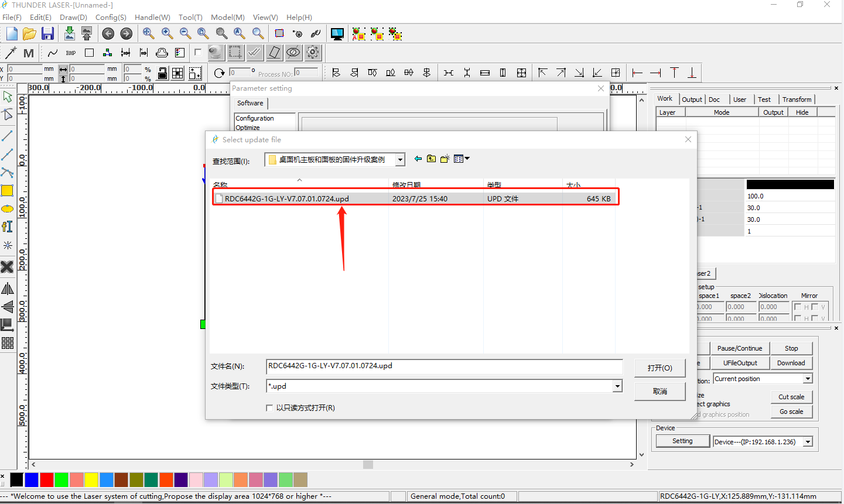Click the move-to-top-left arrow icon
844x504 pixels.
(542, 73)
